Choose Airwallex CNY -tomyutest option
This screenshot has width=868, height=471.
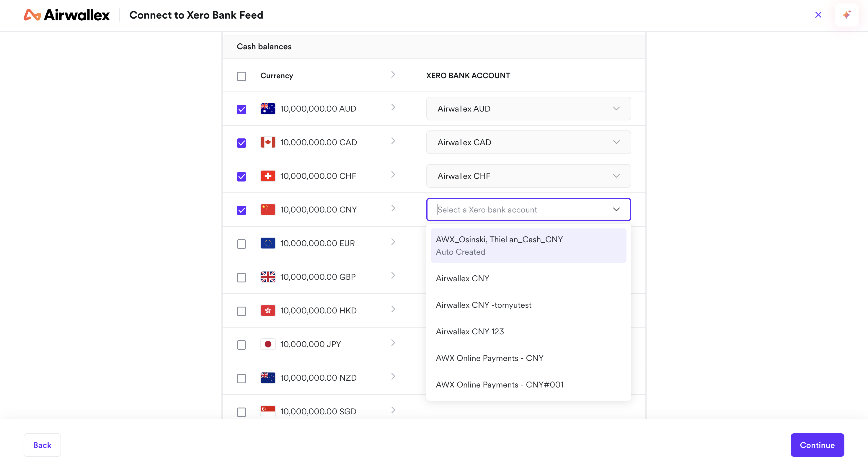coord(528,305)
